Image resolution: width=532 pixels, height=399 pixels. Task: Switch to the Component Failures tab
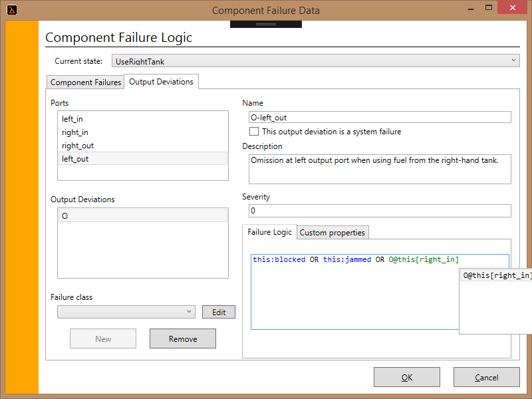tap(86, 82)
